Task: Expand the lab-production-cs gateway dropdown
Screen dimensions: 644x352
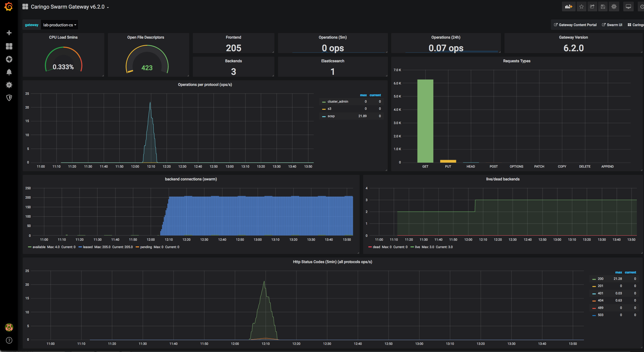Action: [60, 25]
